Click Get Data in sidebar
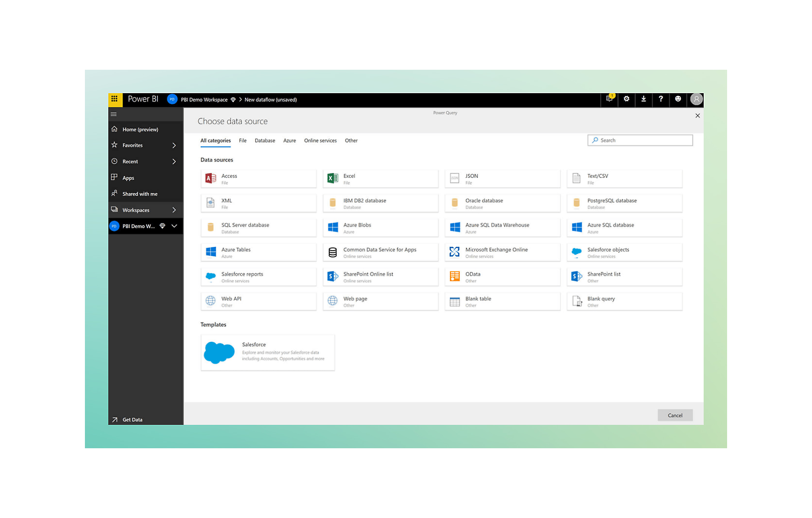The image size is (812, 518). 145,419
